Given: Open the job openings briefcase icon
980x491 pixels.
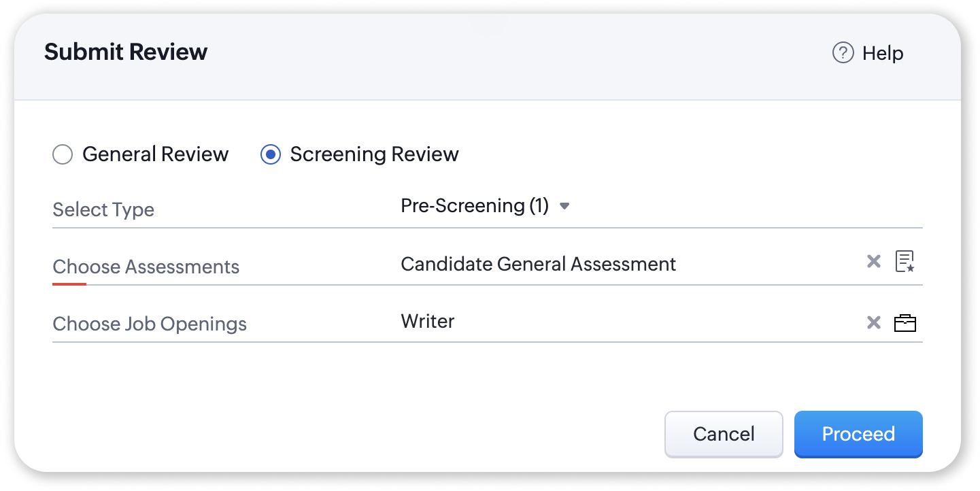Looking at the screenshot, I should 905,323.
